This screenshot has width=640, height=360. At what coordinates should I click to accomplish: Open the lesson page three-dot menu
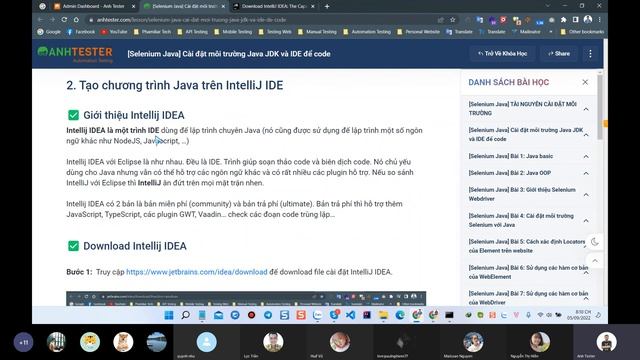click(590, 54)
